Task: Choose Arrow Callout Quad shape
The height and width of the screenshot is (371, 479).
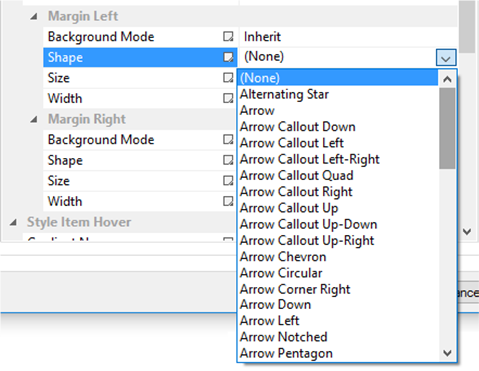Action: click(296, 176)
